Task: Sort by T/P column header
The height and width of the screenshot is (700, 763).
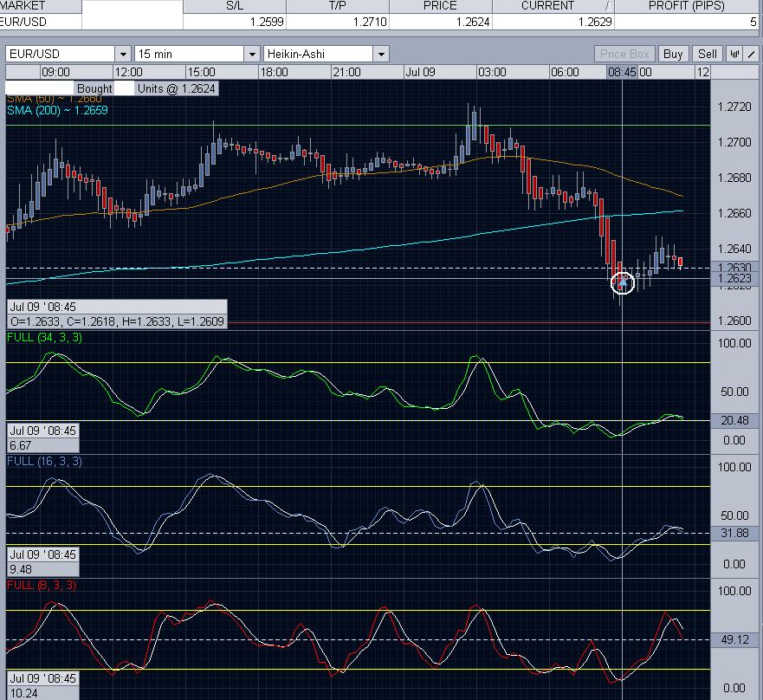Action: tap(337, 6)
